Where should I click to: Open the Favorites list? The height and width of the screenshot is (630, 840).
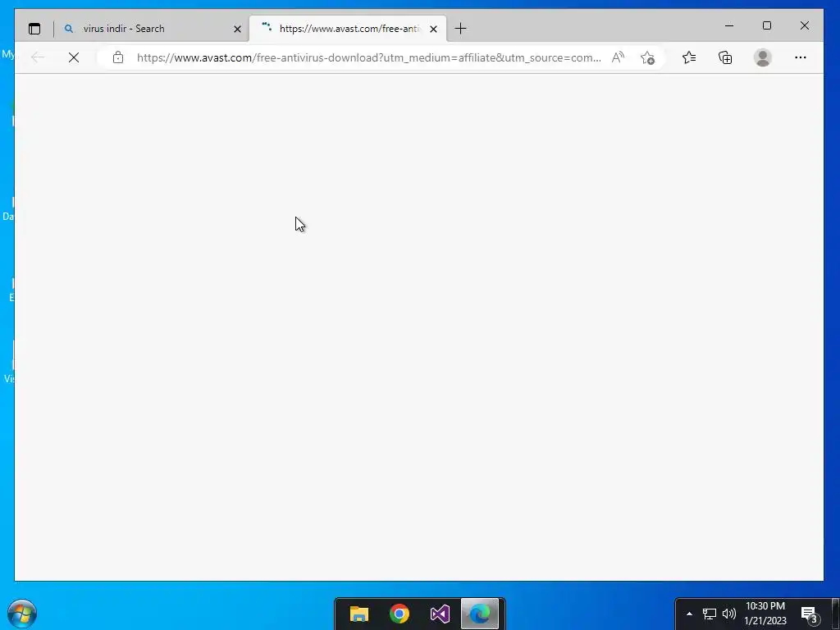click(689, 57)
